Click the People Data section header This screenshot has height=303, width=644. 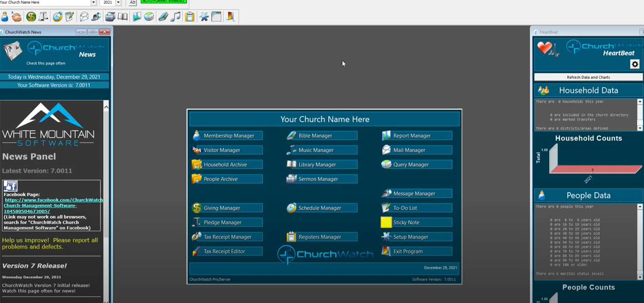click(x=588, y=195)
